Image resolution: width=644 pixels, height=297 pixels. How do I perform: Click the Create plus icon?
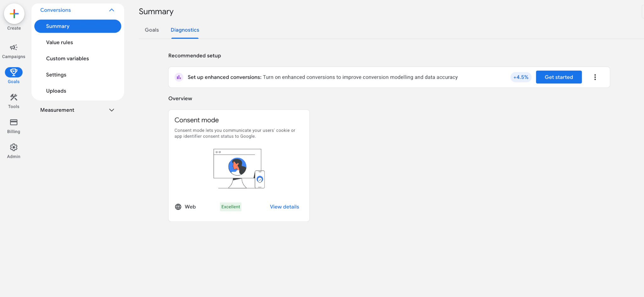(x=14, y=14)
